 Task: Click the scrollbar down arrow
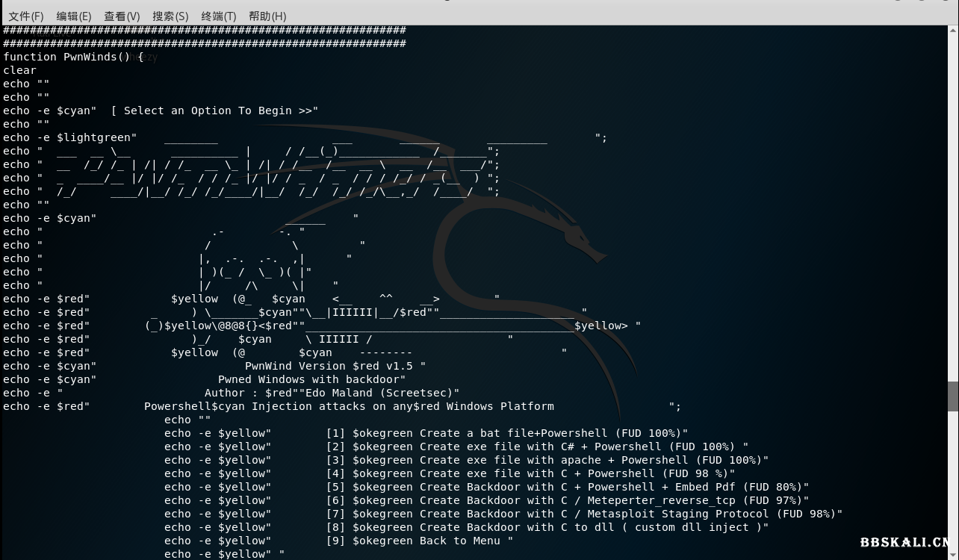[x=953, y=555]
